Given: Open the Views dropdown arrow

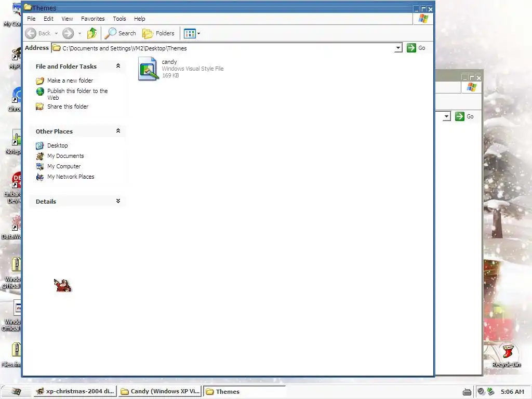Looking at the screenshot, I should pyautogui.click(x=199, y=34).
